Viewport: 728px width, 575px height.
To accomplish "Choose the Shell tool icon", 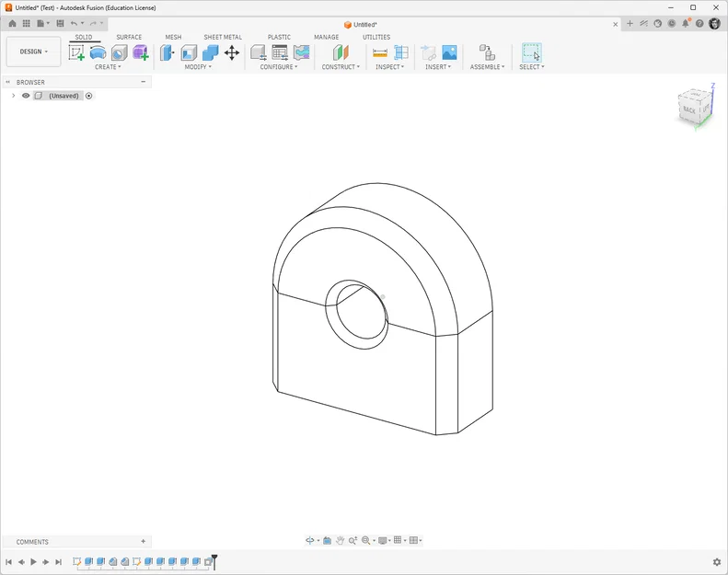I will (189, 52).
